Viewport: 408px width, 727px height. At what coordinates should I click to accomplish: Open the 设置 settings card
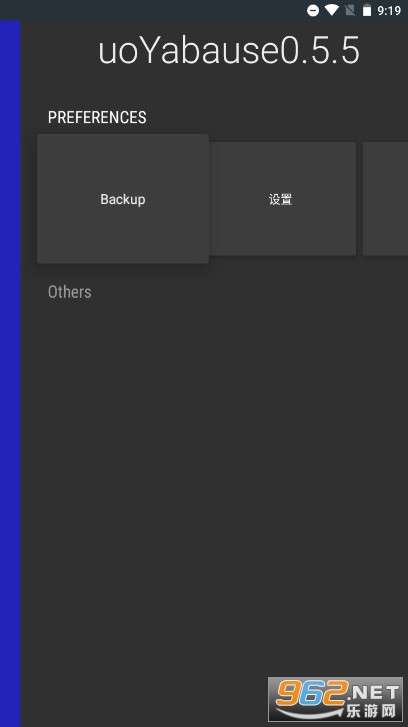click(282, 199)
